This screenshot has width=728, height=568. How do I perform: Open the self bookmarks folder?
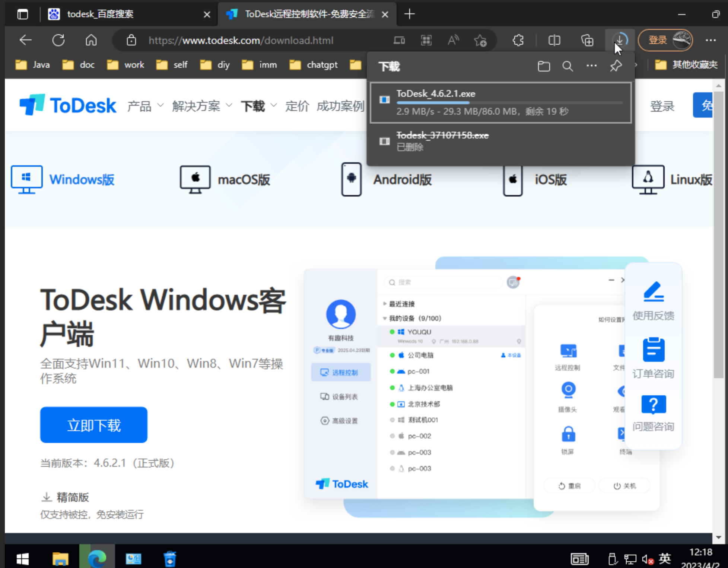tap(172, 65)
